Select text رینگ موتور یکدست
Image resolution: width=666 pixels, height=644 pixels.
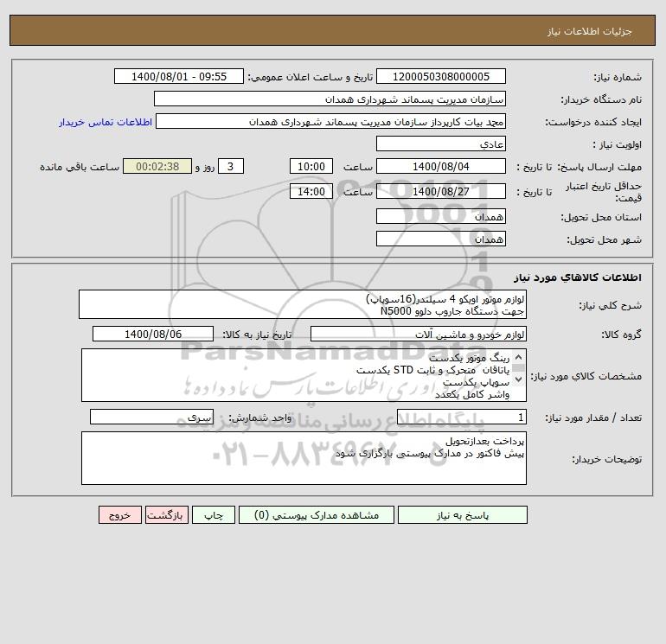pyautogui.click(x=469, y=358)
